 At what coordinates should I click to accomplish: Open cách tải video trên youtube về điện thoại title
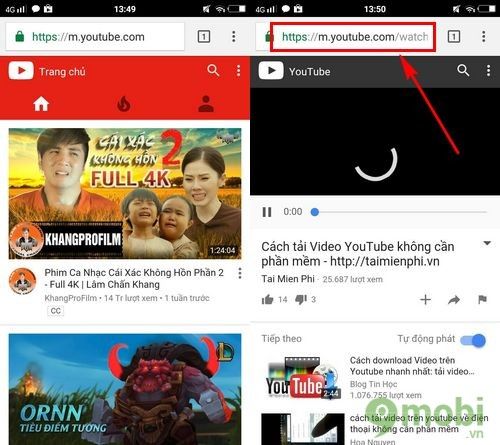pyautogui.click(x=419, y=423)
